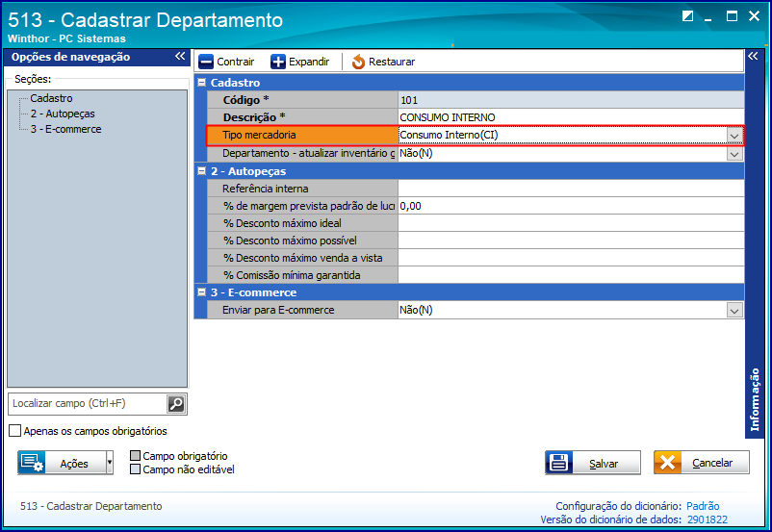Collapse the 2 - Autopeças section header

(x=201, y=171)
